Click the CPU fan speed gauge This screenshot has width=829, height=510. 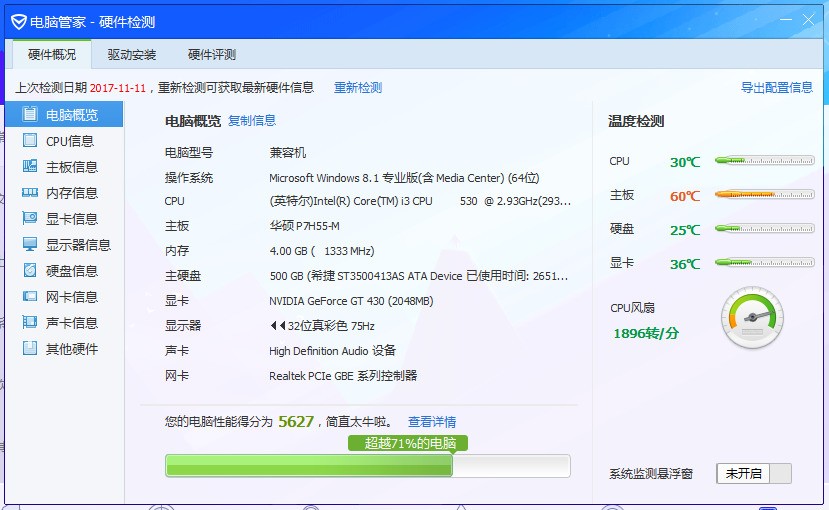coord(752,317)
